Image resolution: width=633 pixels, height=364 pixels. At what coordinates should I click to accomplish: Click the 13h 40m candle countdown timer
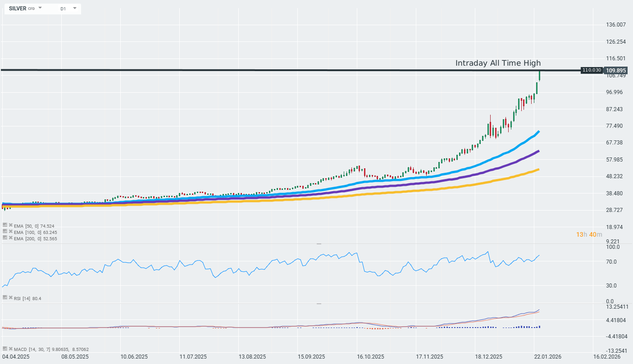[x=589, y=234]
